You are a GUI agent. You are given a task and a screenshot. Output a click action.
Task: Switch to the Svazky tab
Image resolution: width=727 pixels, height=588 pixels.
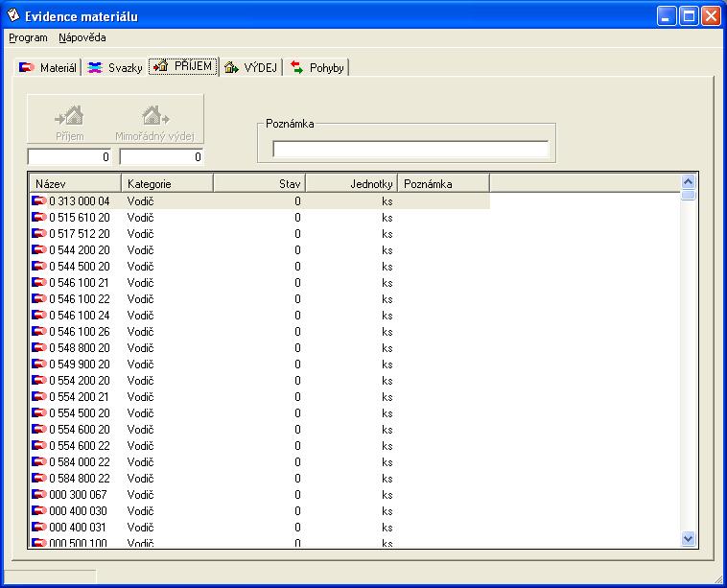[x=115, y=68]
